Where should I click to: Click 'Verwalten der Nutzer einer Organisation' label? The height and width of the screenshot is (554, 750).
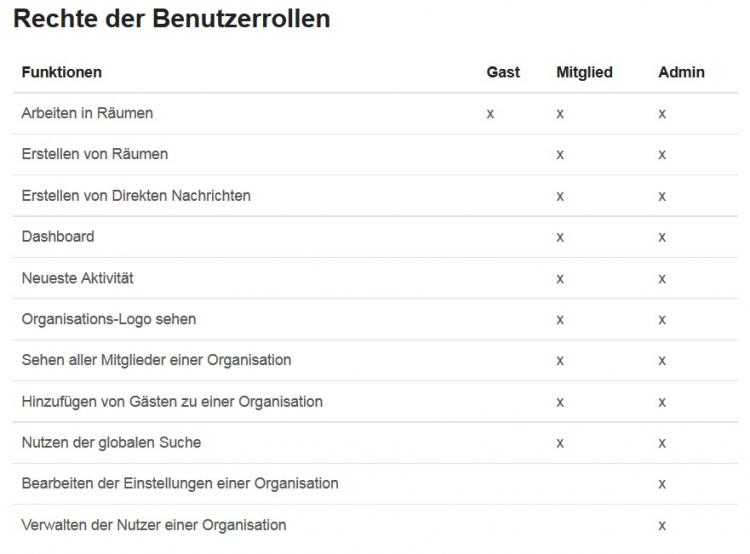tap(154, 524)
